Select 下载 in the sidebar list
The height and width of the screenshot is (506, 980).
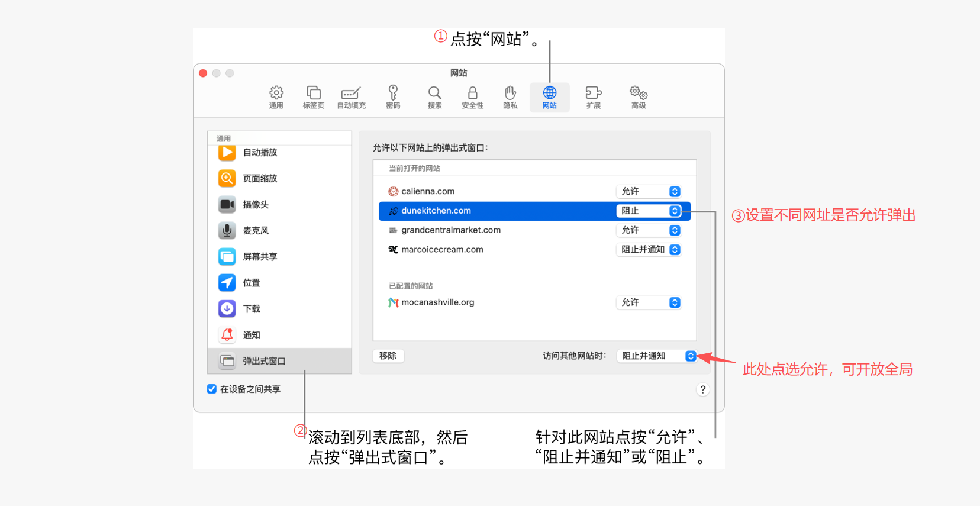click(x=279, y=308)
